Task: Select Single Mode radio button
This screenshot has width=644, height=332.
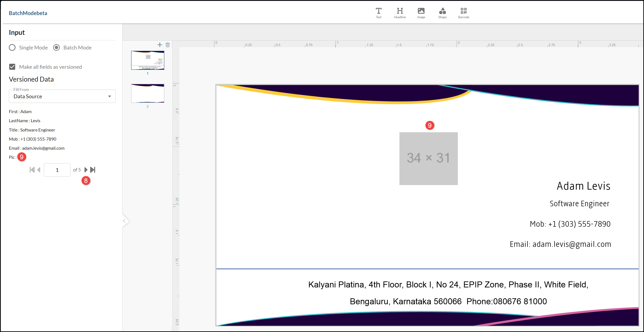Action: coord(12,48)
